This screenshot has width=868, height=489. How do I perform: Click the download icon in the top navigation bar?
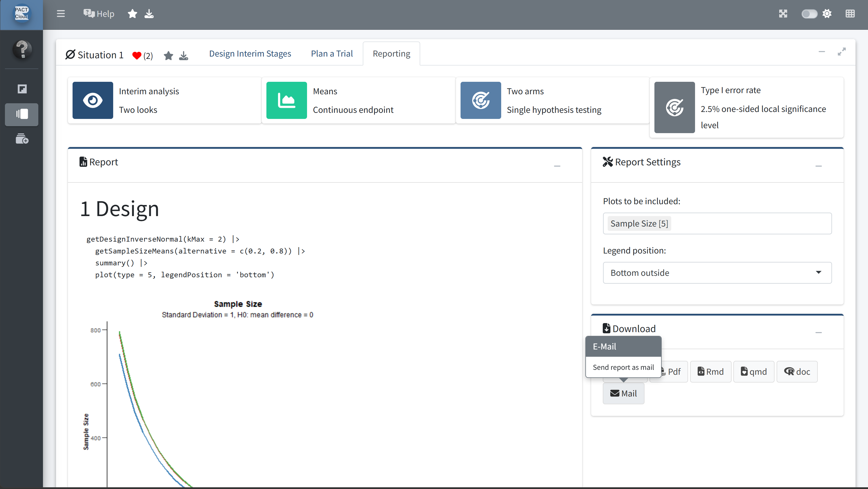click(x=149, y=14)
